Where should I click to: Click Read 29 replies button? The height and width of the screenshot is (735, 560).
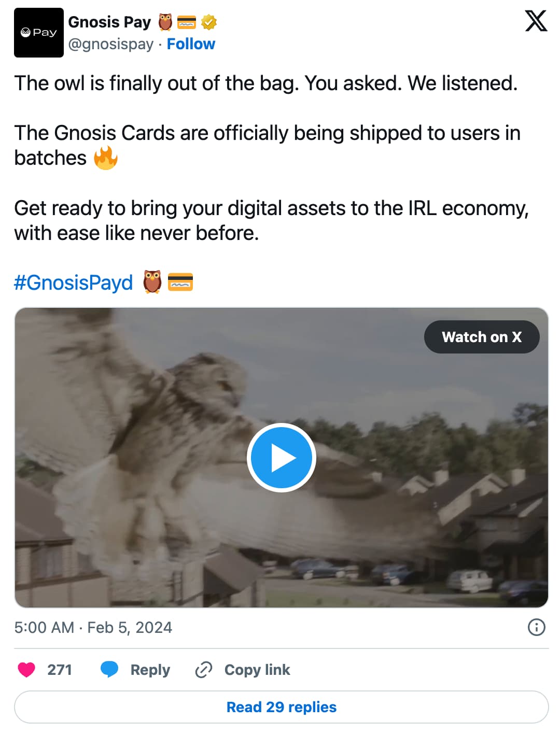point(282,707)
